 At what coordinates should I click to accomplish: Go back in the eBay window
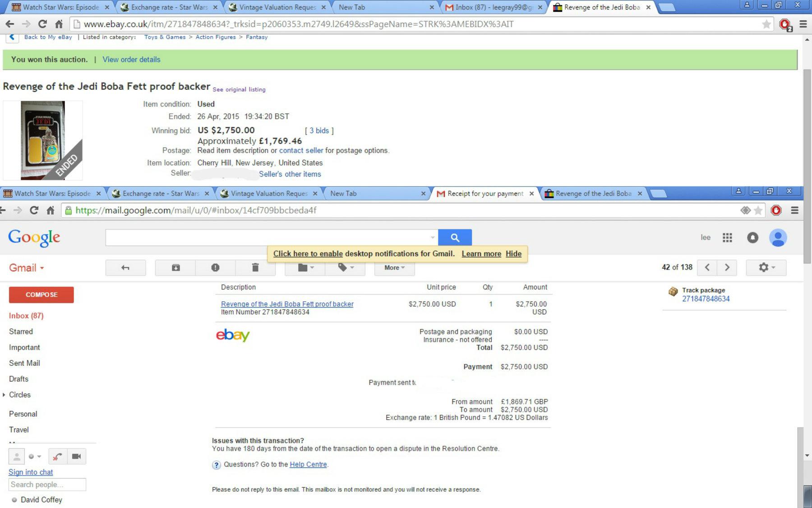tap(10, 24)
